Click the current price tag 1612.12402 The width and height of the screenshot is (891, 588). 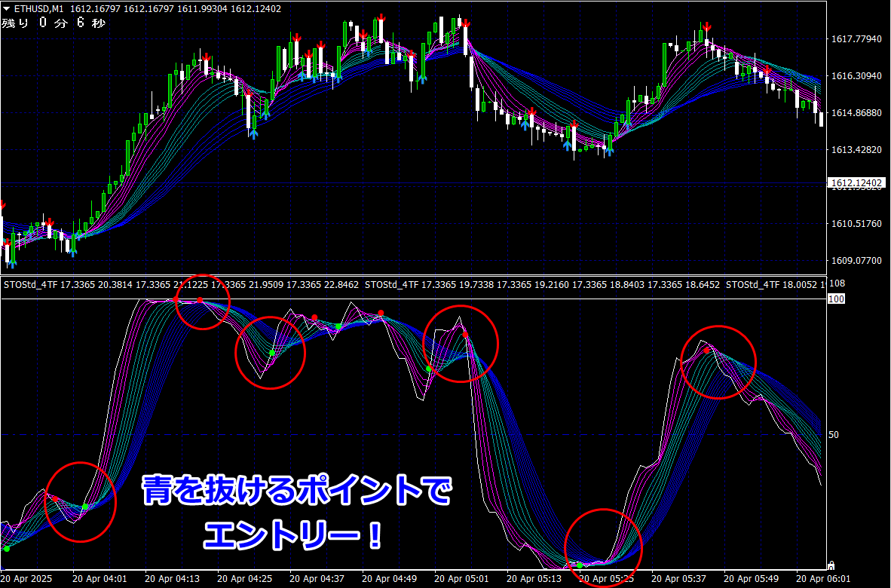pos(856,183)
